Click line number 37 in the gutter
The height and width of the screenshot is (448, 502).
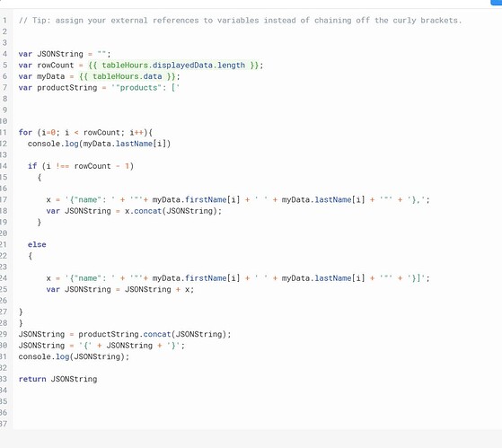point(4,424)
